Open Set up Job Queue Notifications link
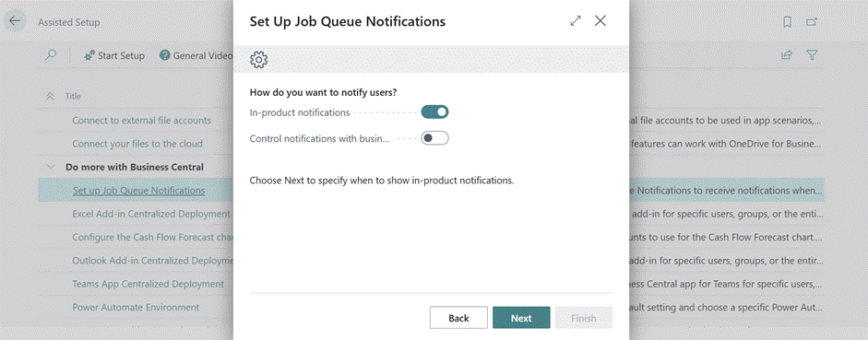The height and width of the screenshot is (340, 868). (139, 190)
